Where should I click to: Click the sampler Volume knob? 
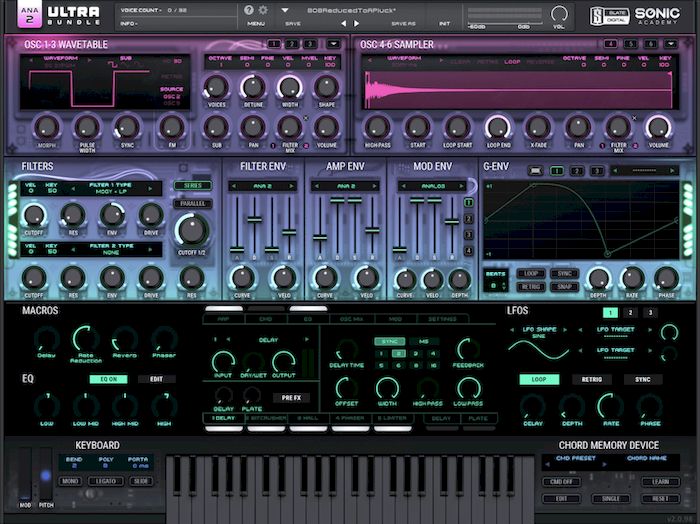click(x=658, y=127)
